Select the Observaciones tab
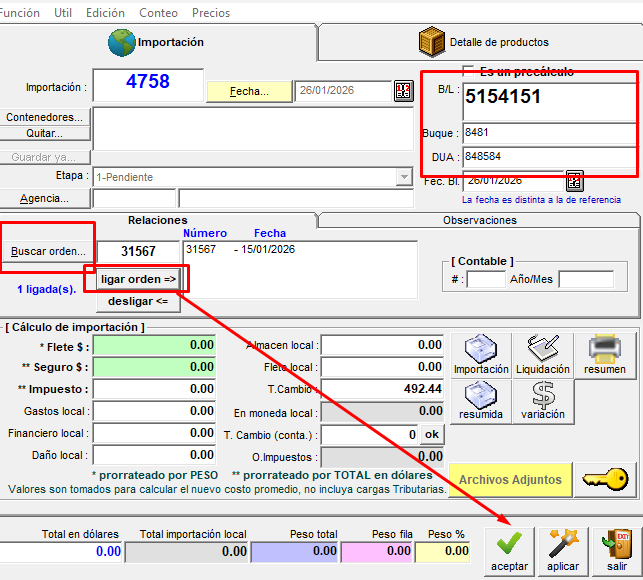Screen dimensions: 643x580 click(478, 220)
